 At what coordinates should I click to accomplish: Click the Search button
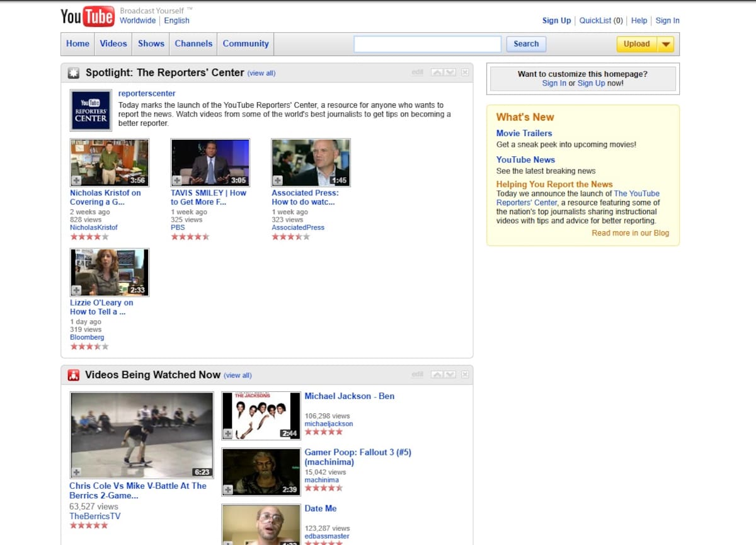tap(526, 44)
